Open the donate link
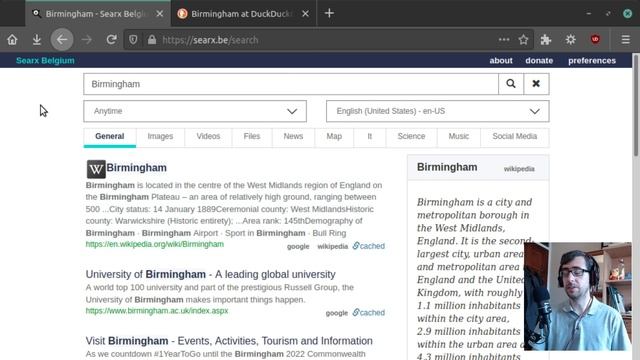640x360 pixels. point(539,60)
